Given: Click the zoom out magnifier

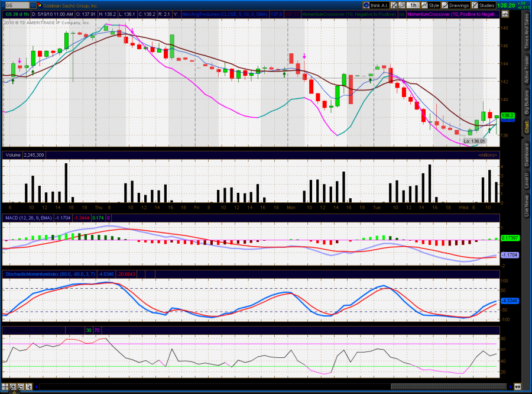Looking at the screenshot, I should coord(21,386).
